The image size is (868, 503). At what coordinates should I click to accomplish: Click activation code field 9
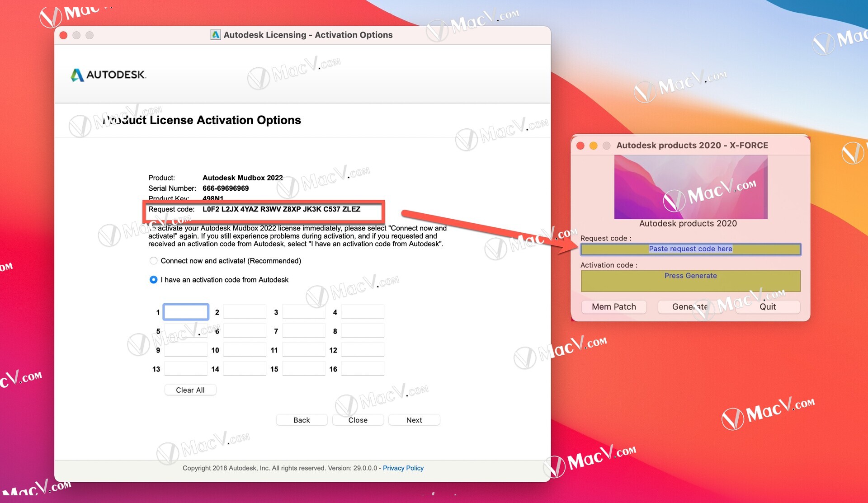(186, 350)
